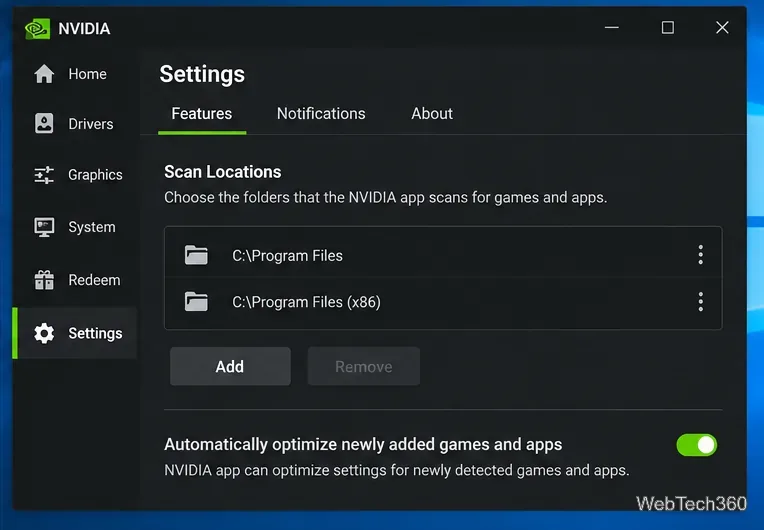Select the Settings gear icon
This screenshot has height=530, width=764.
coord(44,333)
